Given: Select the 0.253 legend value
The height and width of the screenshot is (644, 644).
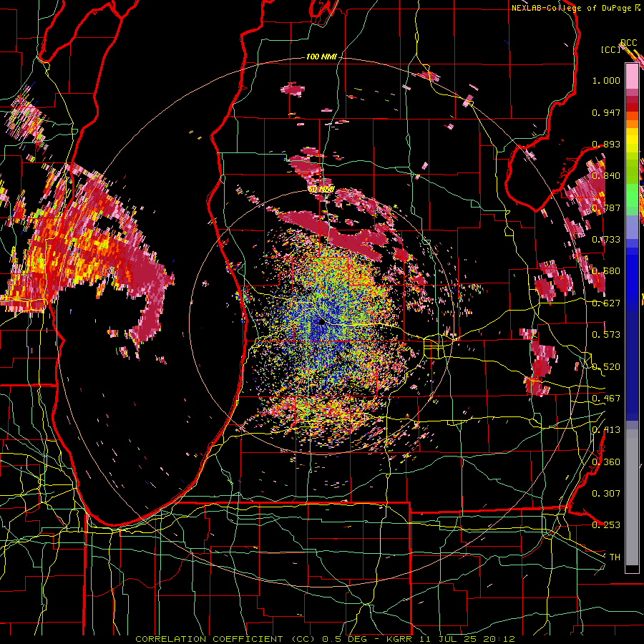Looking at the screenshot, I should click(x=606, y=525).
